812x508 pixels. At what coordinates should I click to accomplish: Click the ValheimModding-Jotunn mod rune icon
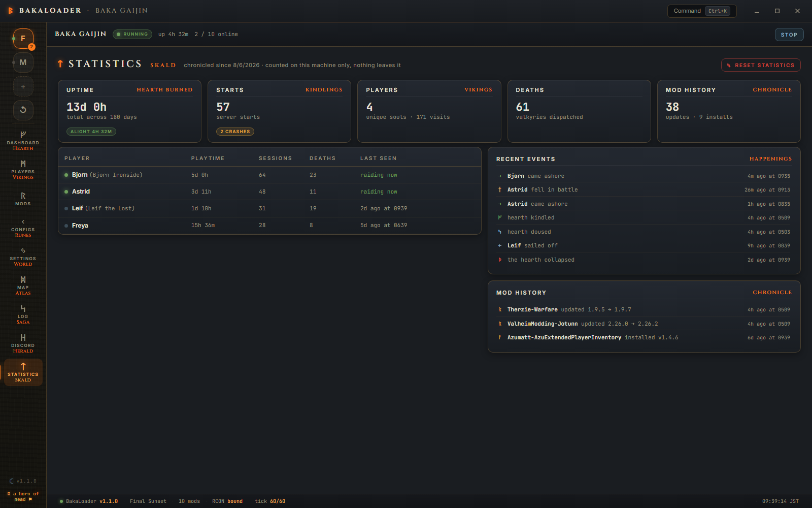click(x=500, y=324)
